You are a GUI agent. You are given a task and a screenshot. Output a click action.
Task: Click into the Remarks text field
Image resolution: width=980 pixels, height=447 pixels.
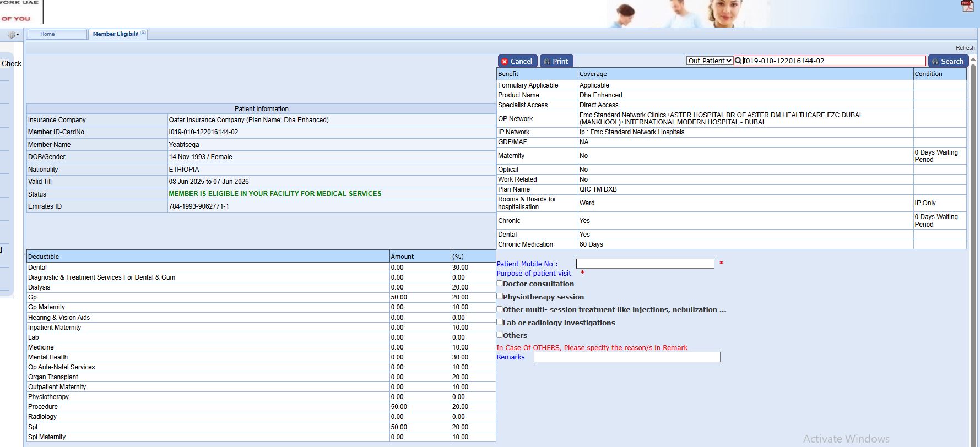tap(626, 357)
